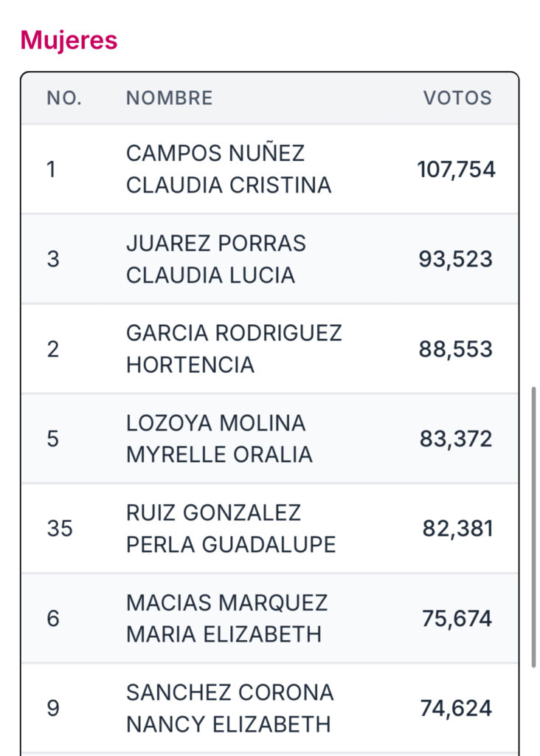The image size is (540, 756).
Task: Select the Campos Nuñez Claudia Cristina row
Action: (270, 169)
